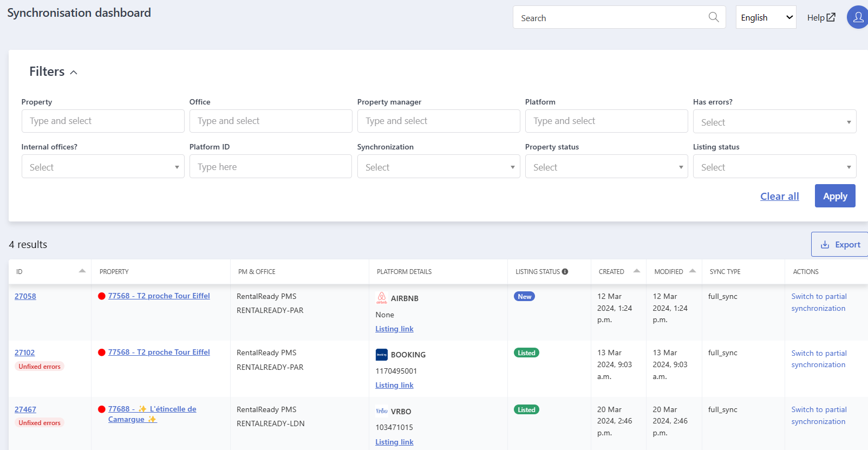
Task: Open synchronisation ID 27058
Action: pos(25,296)
